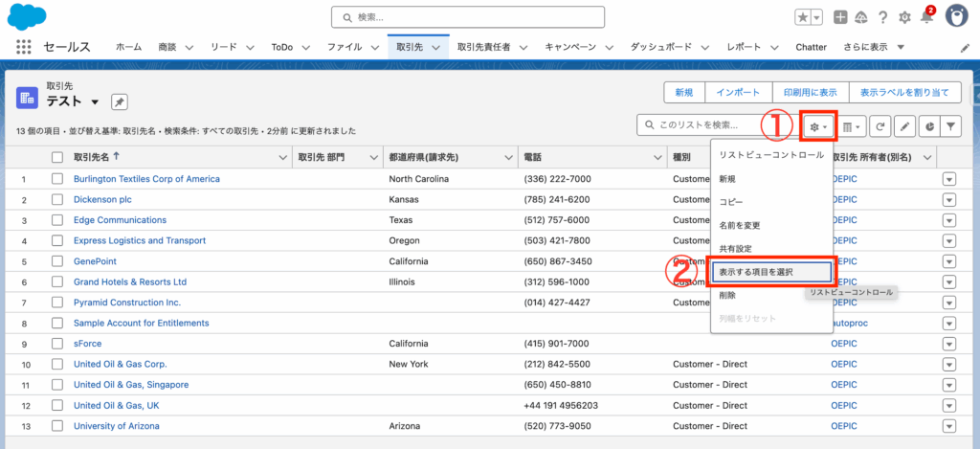Screen dimensions: 980x449
Task: Check the Pyramid Construction row checkbox
Action: (57, 302)
